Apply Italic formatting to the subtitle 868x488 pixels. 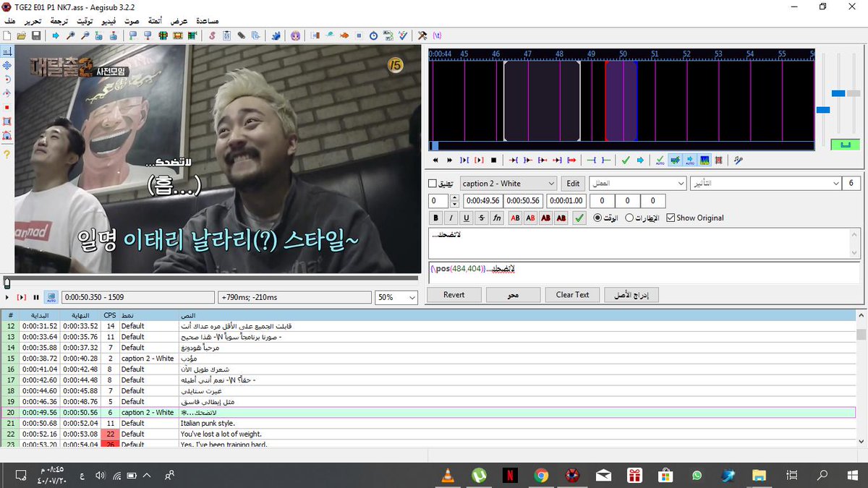point(451,218)
